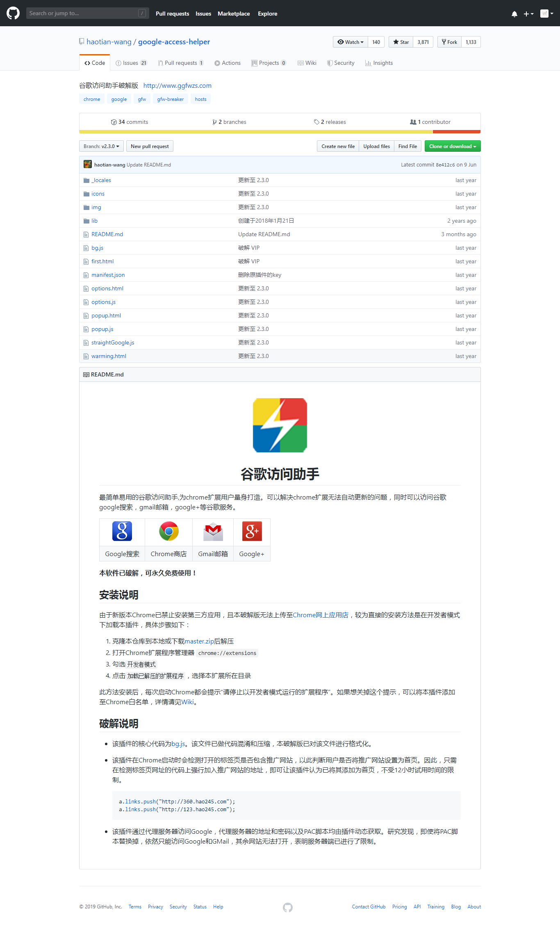Open the ggfwzs.com website link

(x=178, y=85)
